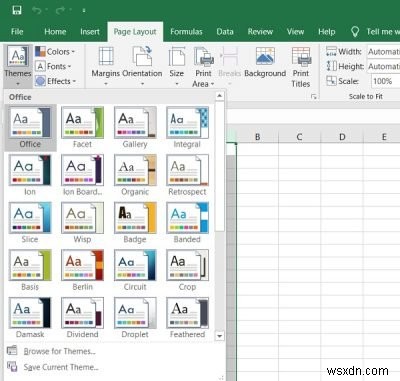
Task: Apply the Banded theme
Action: tap(187, 223)
